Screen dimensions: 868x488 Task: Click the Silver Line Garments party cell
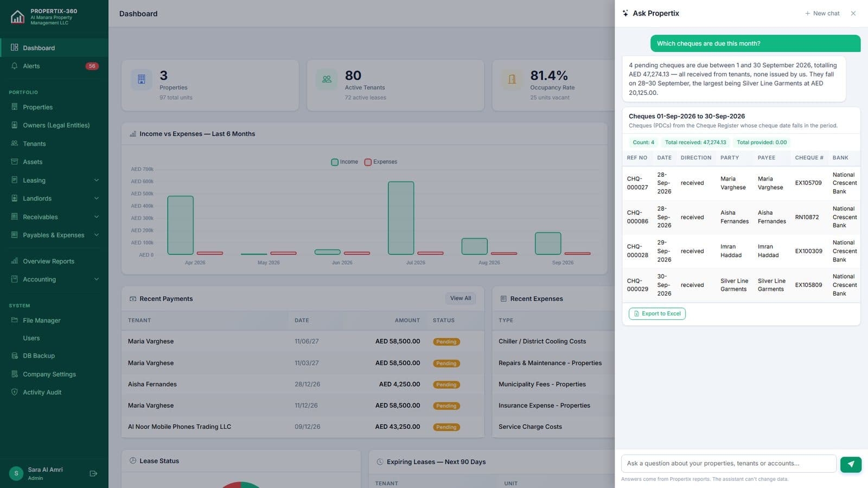pos(734,285)
